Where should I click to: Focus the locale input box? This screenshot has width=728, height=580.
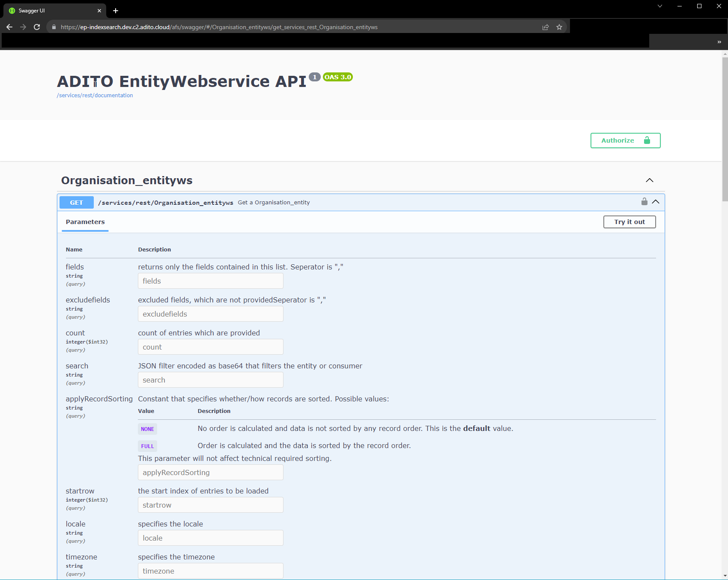211,538
